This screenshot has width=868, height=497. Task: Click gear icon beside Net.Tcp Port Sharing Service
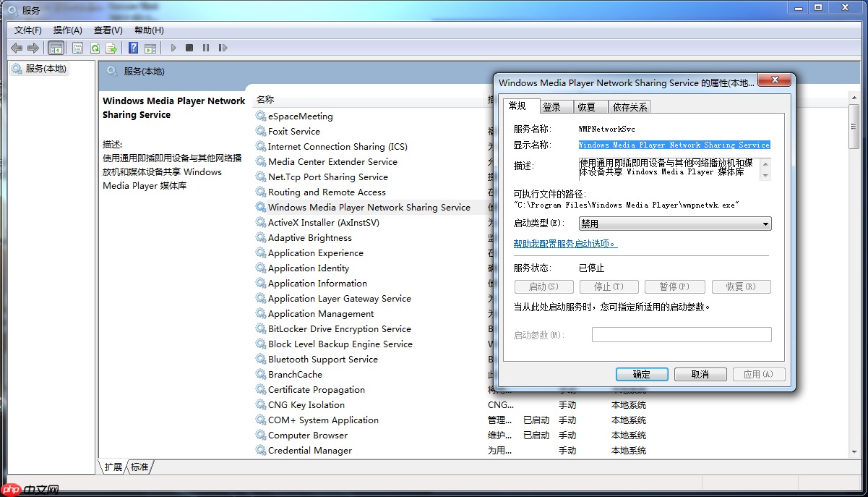pos(261,177)
